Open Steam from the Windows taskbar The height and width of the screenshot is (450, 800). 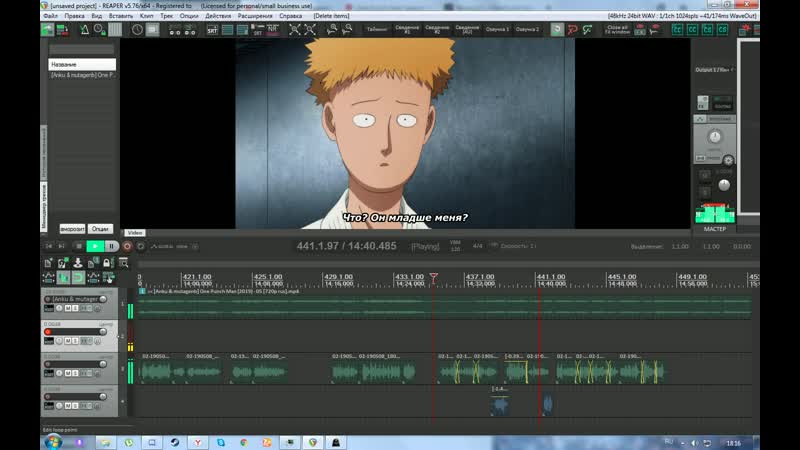click(x=174, y=442)
